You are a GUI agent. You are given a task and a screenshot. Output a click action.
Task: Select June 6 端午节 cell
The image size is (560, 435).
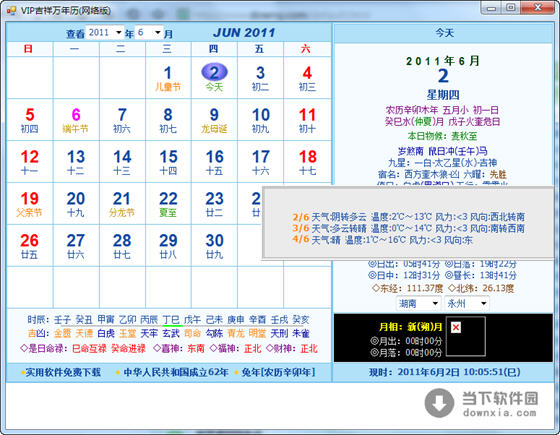click(76, 120)
